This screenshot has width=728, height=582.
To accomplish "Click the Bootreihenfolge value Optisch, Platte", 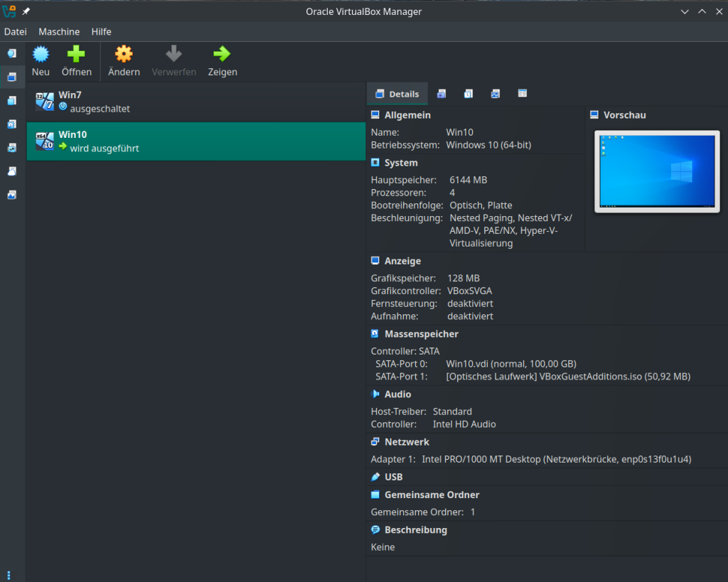I will (x=481, y=205).
